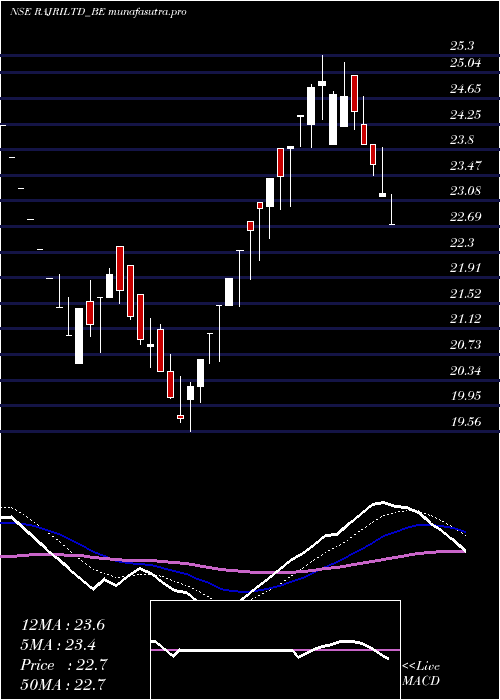500x700 pixels.
Task: Click the 5MA : 23.4 readout
Action: [59, 645]
